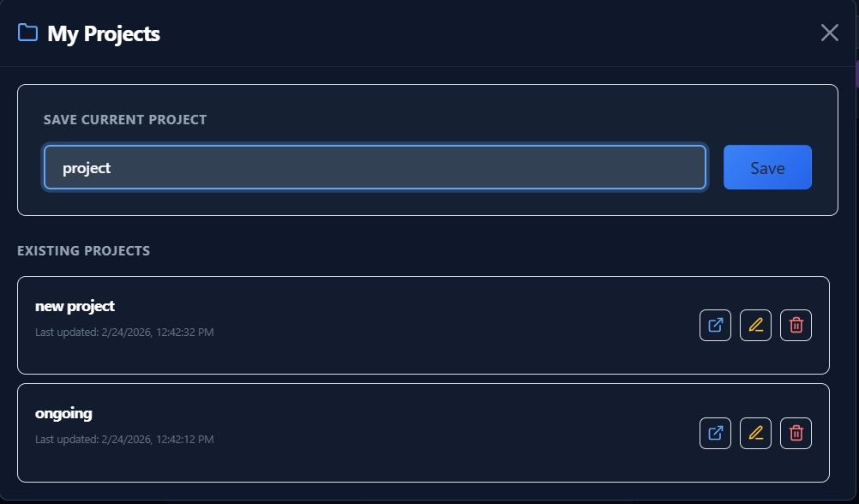Delete "new project" using the trash icon

pyautogui.click(x=796, y=325)
